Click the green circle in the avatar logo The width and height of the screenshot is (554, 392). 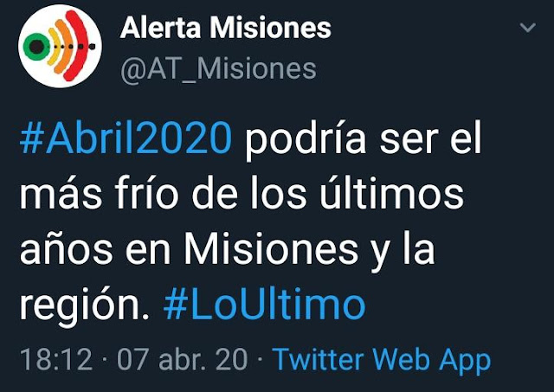tap(36, 46)
